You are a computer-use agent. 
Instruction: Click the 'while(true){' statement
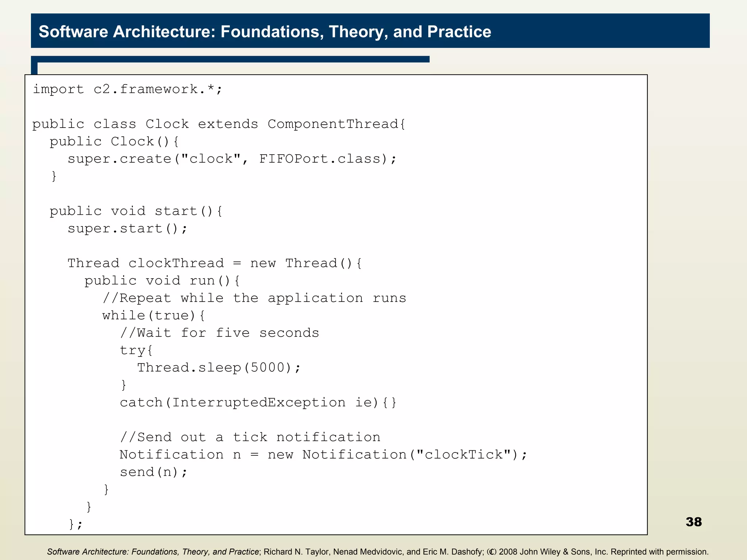pyautogui.click(x=154, y=316)
